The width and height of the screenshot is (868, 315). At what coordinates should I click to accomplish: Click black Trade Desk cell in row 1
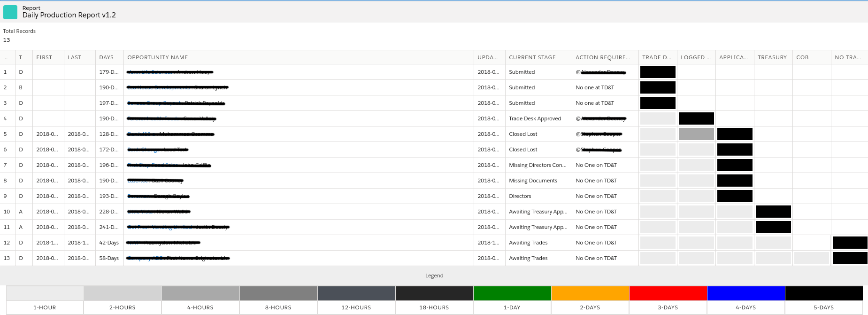[658, 72]
